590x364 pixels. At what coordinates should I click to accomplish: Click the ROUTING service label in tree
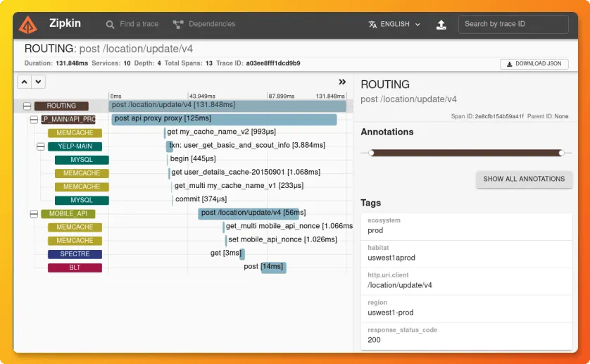pyautogui.click(x=61, y=106)
